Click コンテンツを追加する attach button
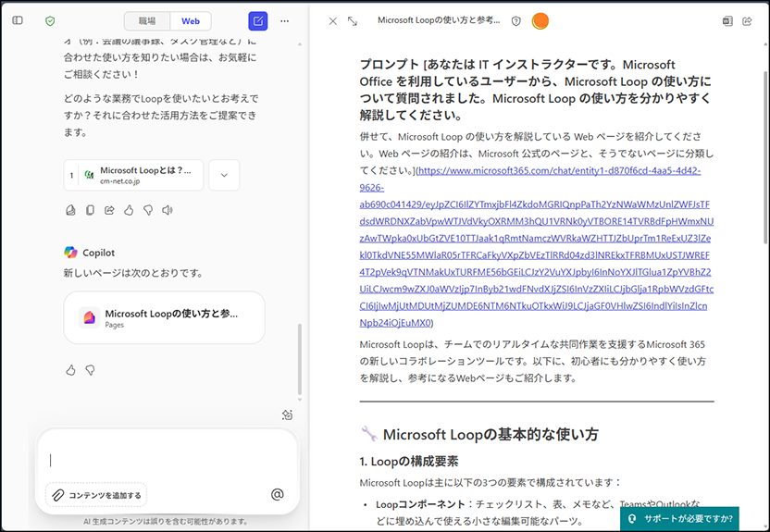This screenshot has width=770, height=532. coord(96,495)
